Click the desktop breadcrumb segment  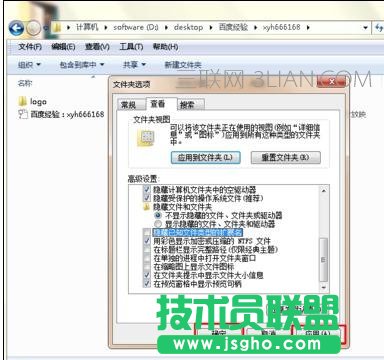(x=188, y=27)
